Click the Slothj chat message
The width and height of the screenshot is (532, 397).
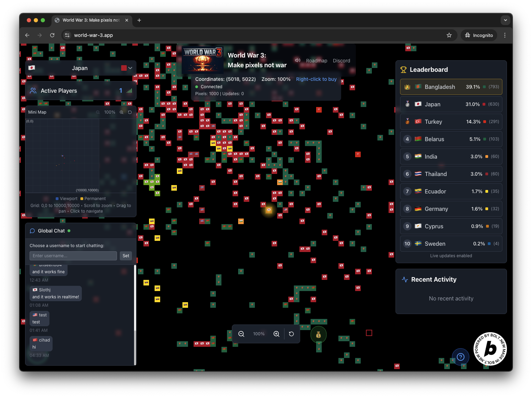coord(56,293)
